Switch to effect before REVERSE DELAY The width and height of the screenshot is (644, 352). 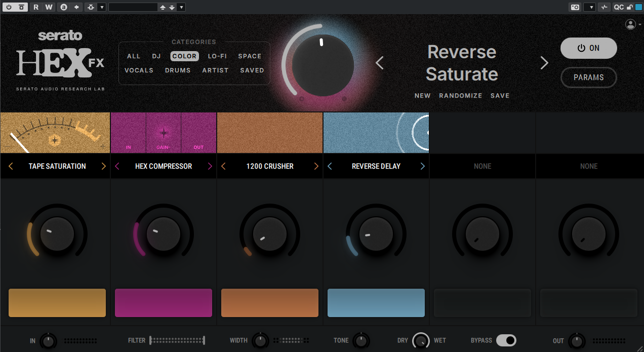pos(330,166)
